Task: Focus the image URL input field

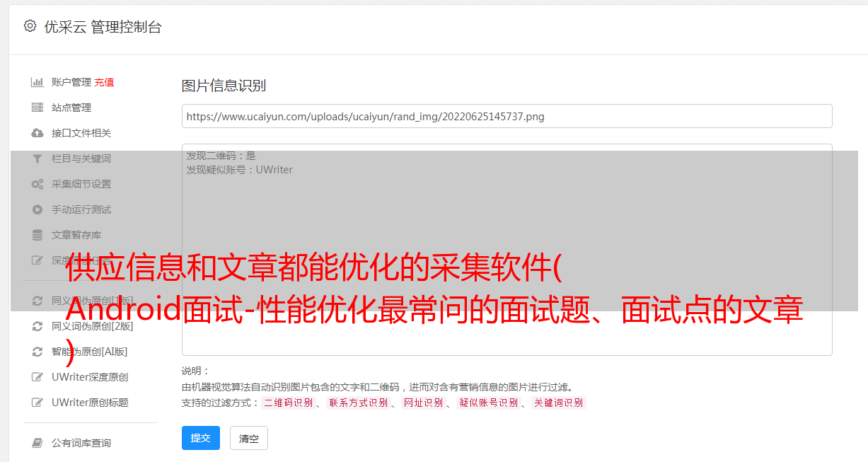Action: tap(507, 116)
